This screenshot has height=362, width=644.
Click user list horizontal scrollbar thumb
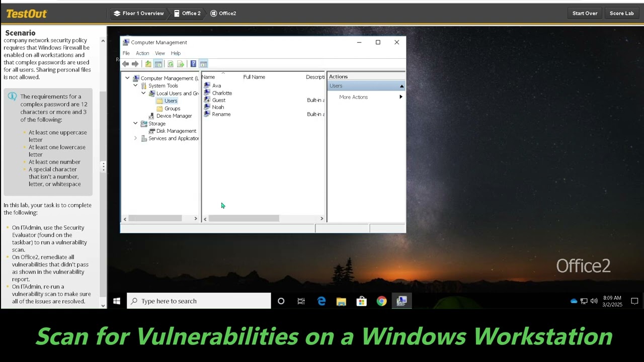244,218
